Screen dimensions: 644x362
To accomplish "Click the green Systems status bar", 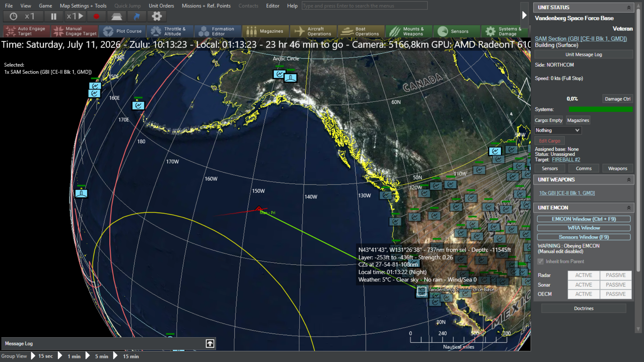I will click(x=600, y=109).
